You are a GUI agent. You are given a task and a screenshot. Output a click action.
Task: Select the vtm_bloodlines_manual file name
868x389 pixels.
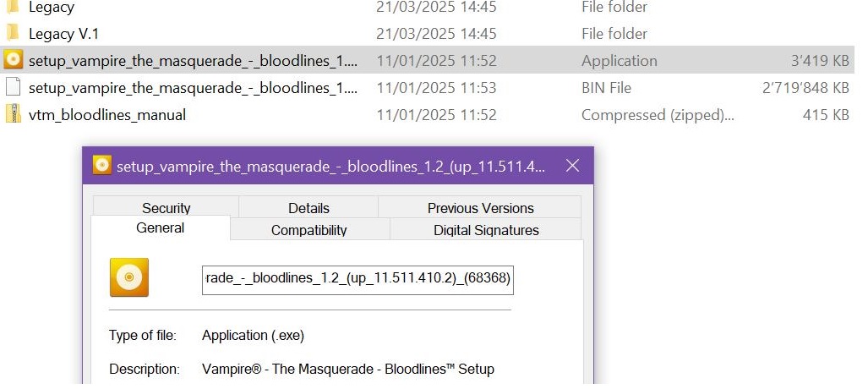pyautogui.click(x=106, y=115)
